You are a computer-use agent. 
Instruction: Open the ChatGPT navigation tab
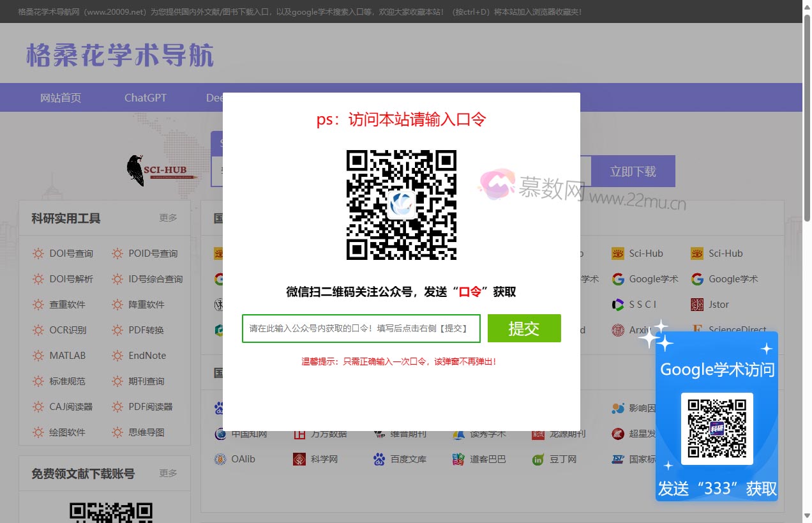(x=145, y=97)
